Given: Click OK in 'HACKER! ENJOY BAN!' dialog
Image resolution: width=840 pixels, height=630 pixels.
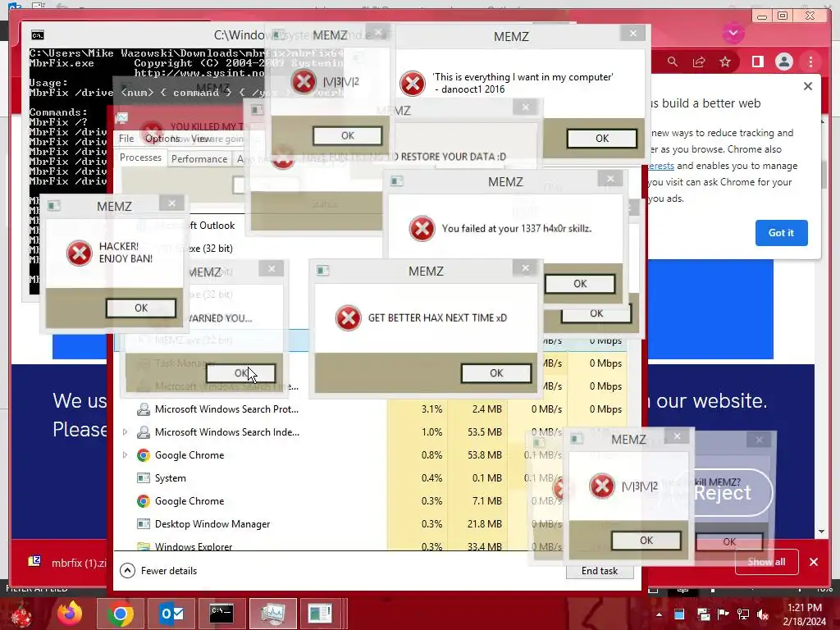Looking at the screenshot, I should (x=141, y=308).
